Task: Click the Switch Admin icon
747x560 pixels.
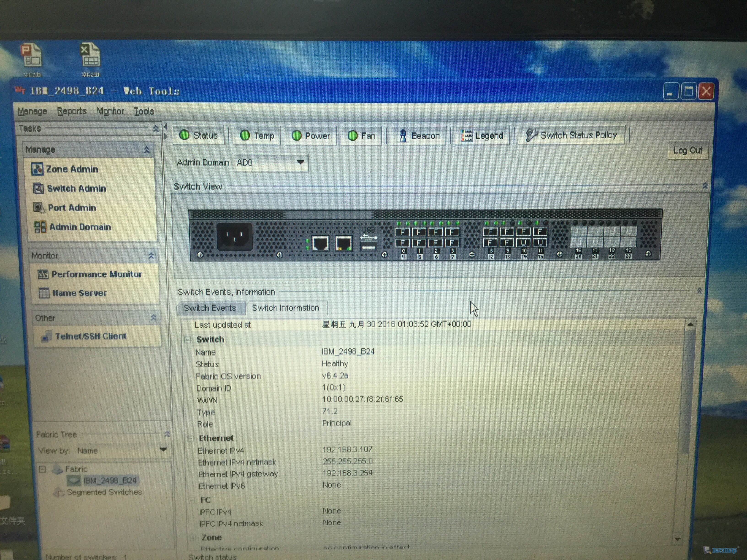Action: tap(38, 188)
